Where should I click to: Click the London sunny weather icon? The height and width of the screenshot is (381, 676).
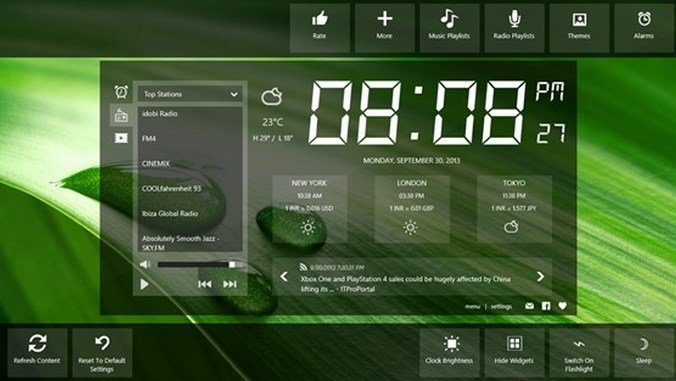coord(410,227)
